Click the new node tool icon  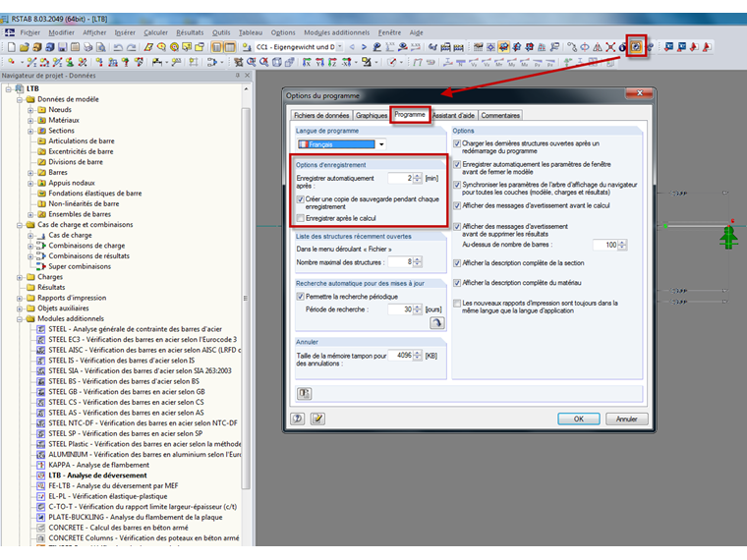coord(11,62)
